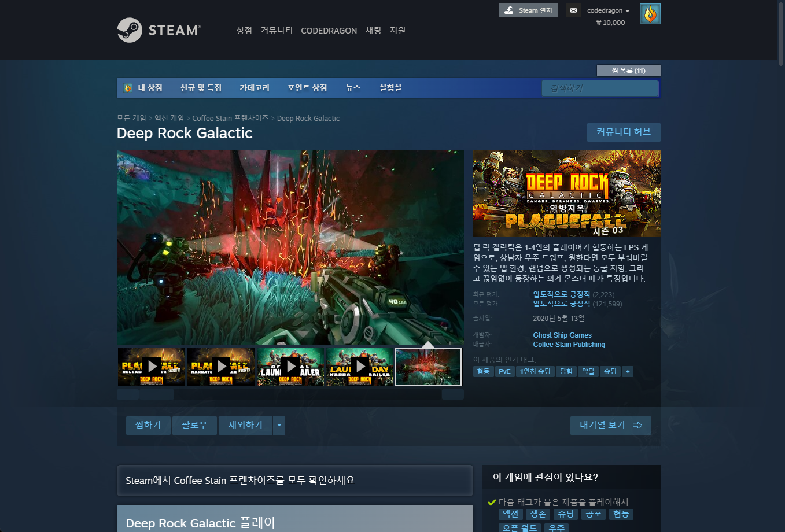Expand the 제외하기 dropdown arrow
The image size is (785, 532).
(x=279, y=426)
